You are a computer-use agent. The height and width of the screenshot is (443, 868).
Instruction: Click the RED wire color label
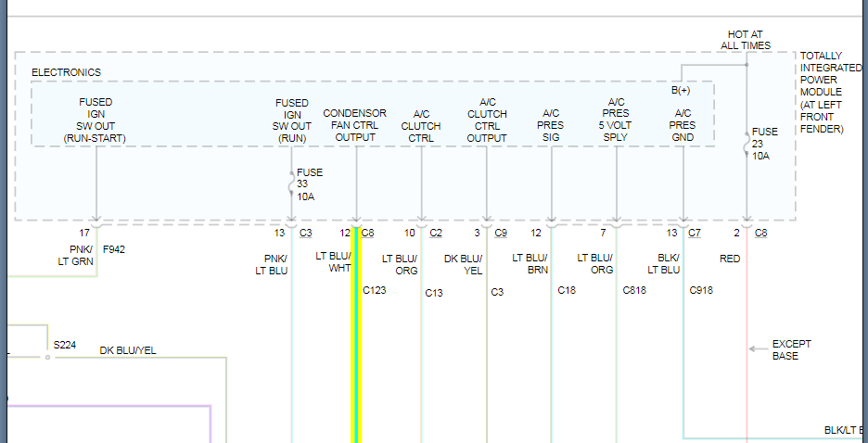[x=730, y=259]
